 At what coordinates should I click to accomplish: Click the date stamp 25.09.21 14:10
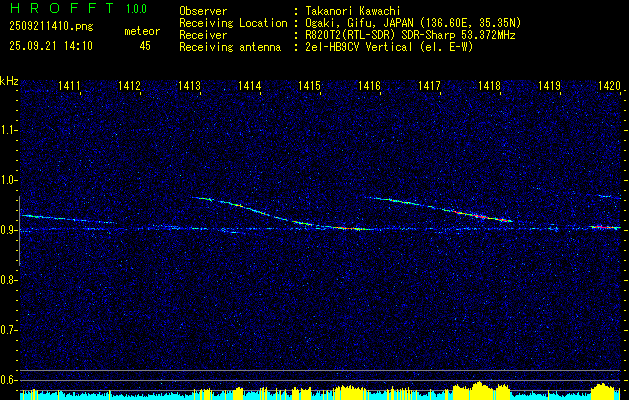click(x=51, y=46)
